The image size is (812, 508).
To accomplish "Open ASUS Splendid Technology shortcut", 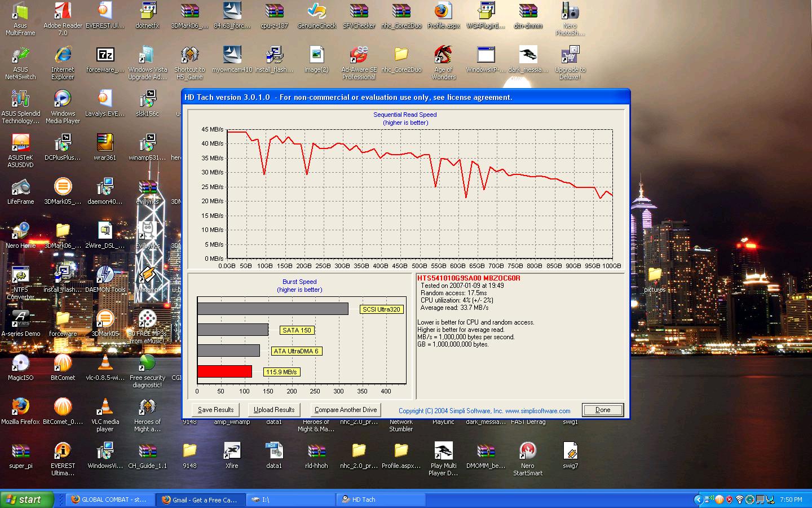I will tap(20, 107).
